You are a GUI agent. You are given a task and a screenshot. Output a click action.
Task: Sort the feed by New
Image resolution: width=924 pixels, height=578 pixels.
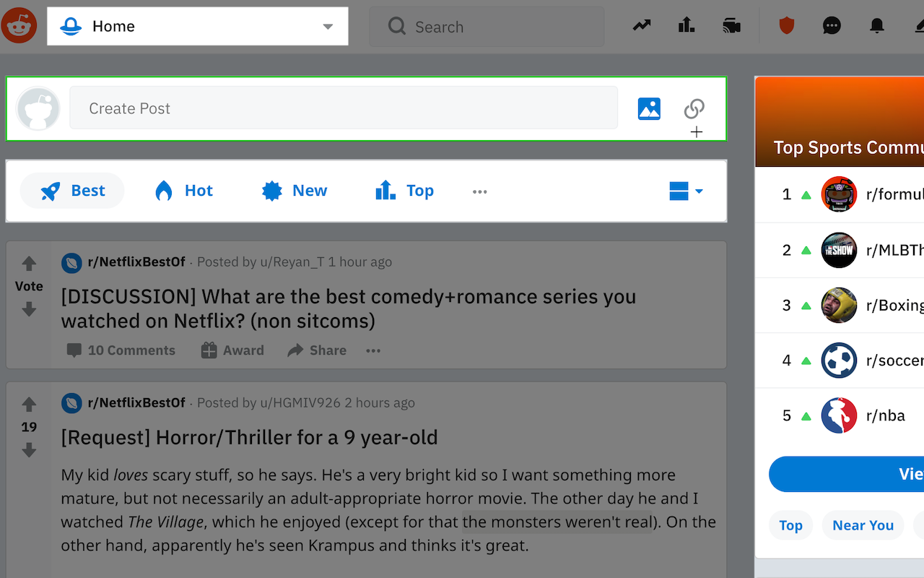(x=294, y=191)
